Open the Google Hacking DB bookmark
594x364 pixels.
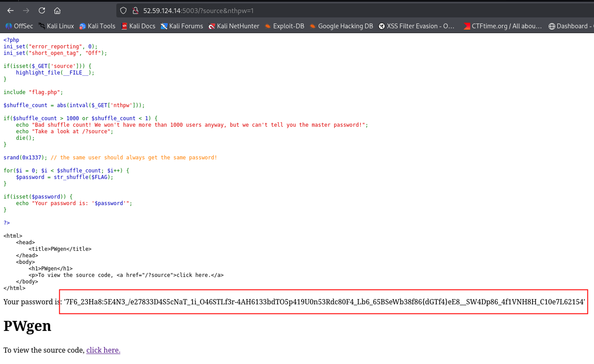click(x=341, y=26)
